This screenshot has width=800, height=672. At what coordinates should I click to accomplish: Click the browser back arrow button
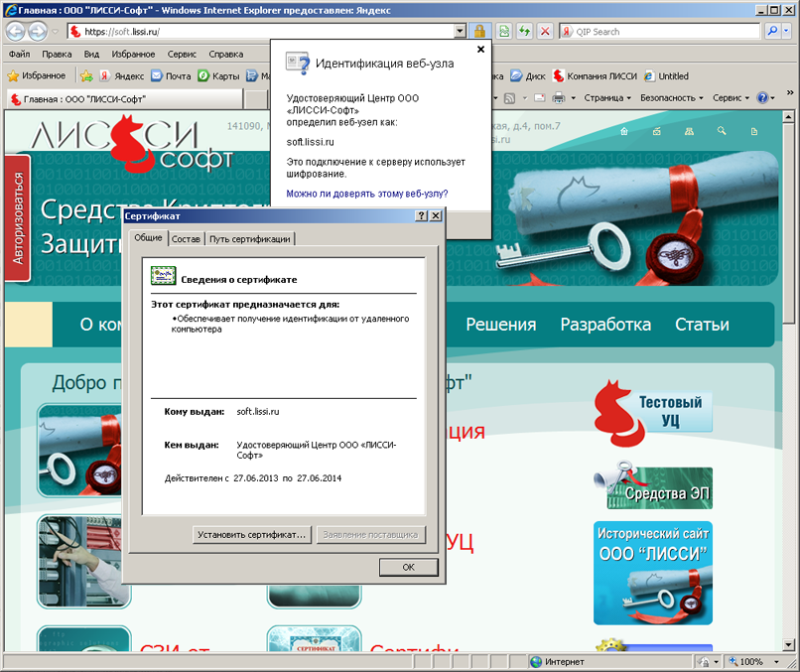[16, 32]
